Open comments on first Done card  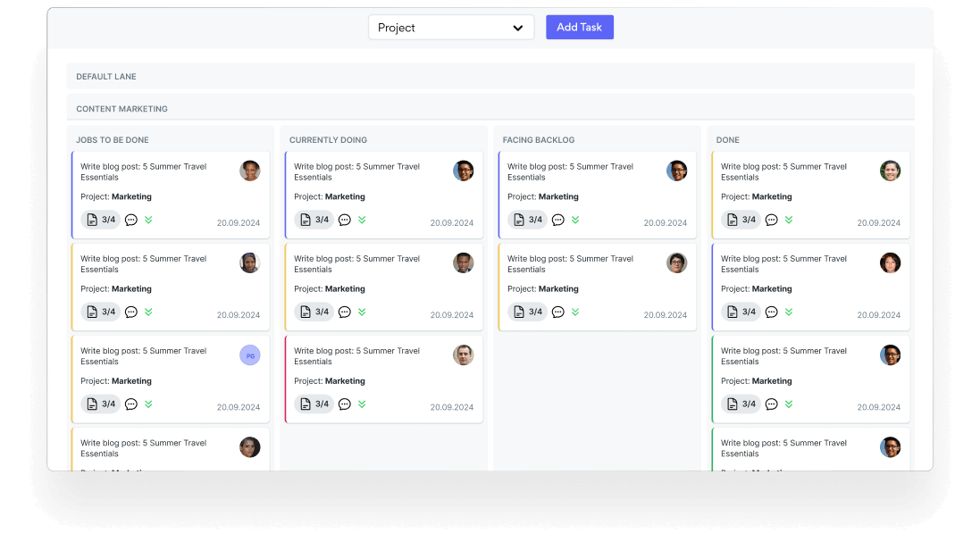tap(772, 220)
